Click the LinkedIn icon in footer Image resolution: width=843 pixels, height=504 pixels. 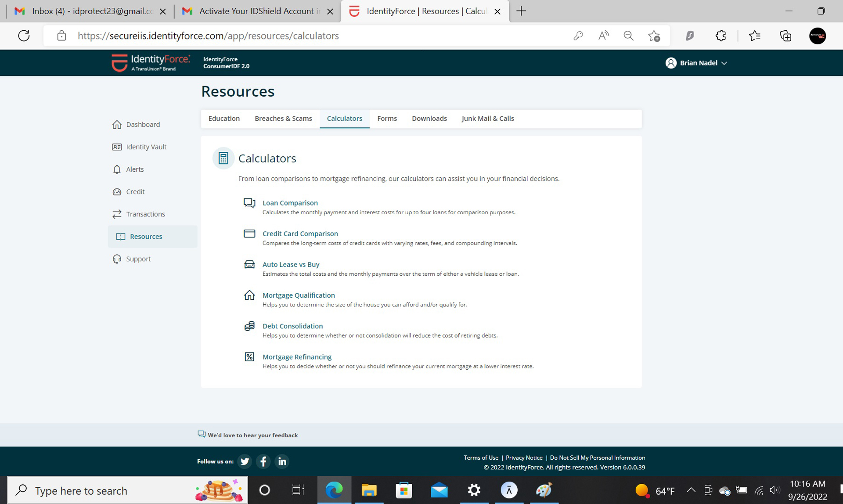(x=282, y=461)
